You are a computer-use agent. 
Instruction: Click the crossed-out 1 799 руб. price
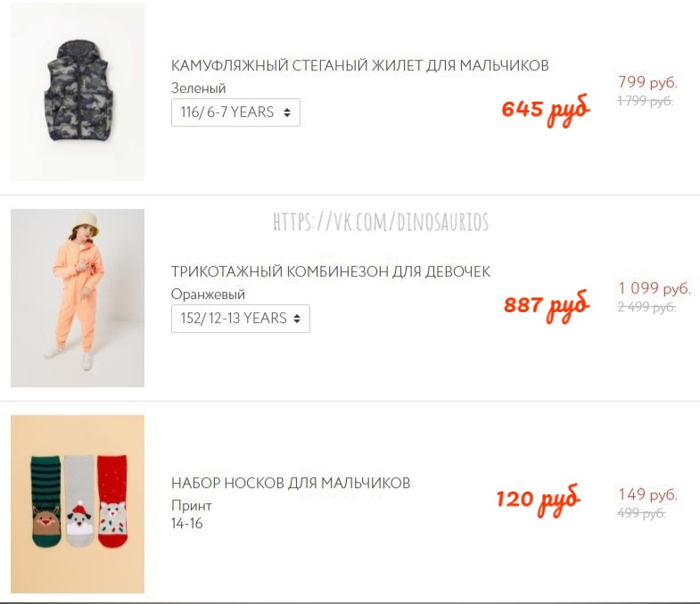click(645, 101)
